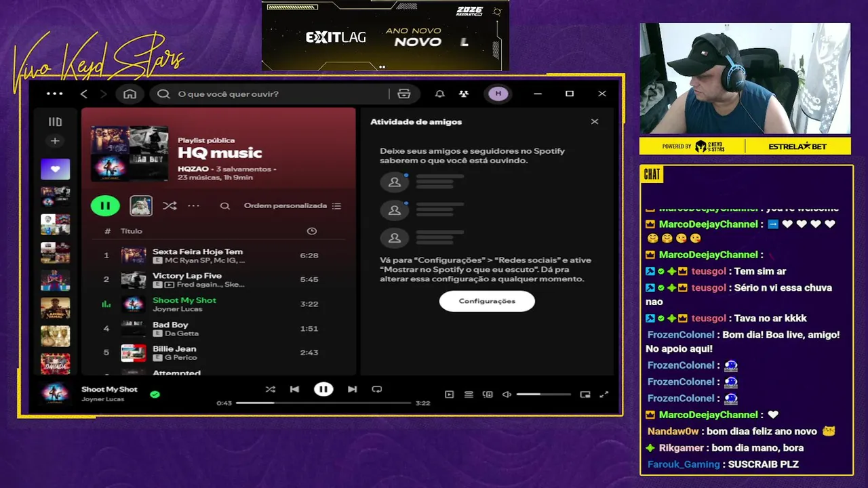Close the 'Atividade de amigos' panel
The width and height of the screenshot is (868, 488).
pyautogui.click(x=595, y=122)
